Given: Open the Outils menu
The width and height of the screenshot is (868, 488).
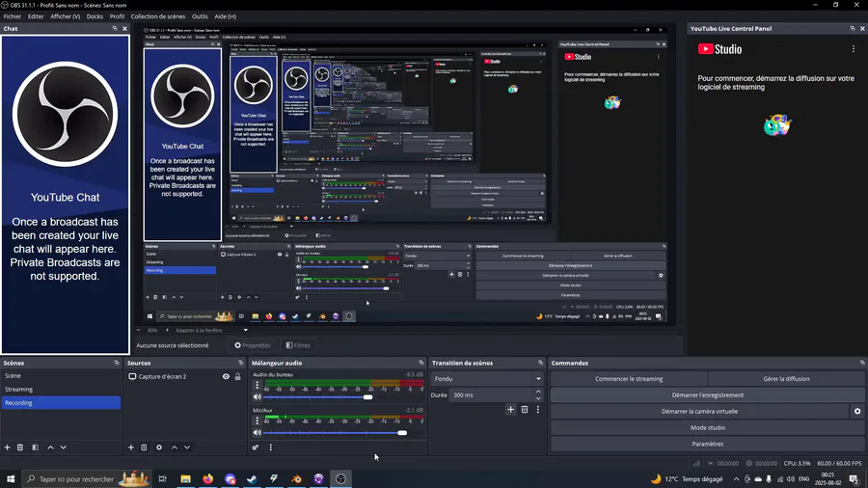Looking at the screenshot, I should 200,16.
